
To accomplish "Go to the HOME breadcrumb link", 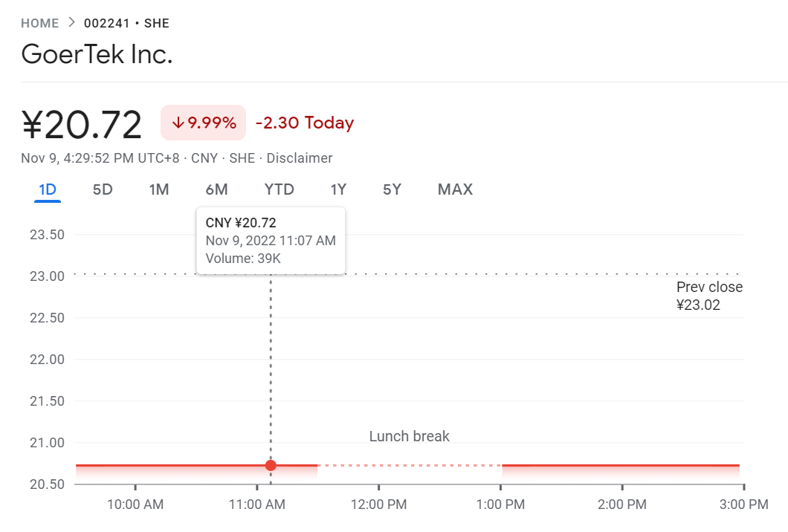I will tap(40, 23).
